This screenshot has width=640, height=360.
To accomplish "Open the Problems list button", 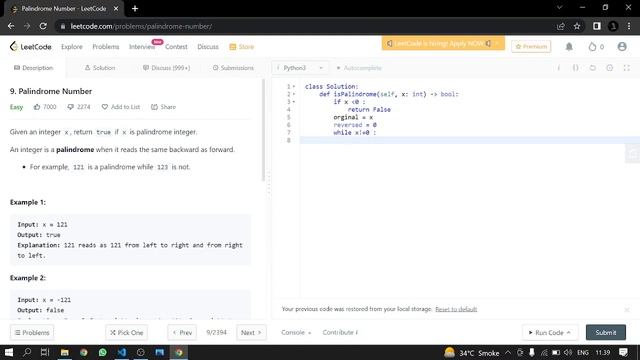I will click(x=32, y=333).
